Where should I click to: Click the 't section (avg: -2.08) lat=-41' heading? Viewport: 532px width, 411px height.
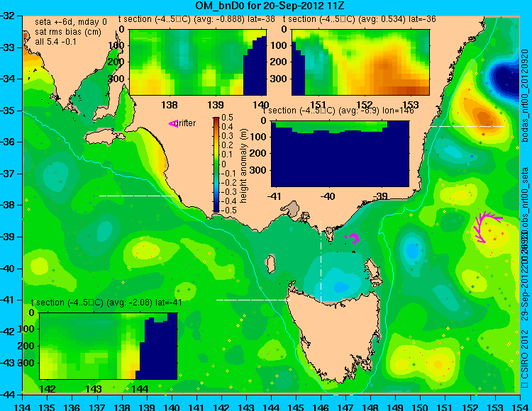coord(106,303)
